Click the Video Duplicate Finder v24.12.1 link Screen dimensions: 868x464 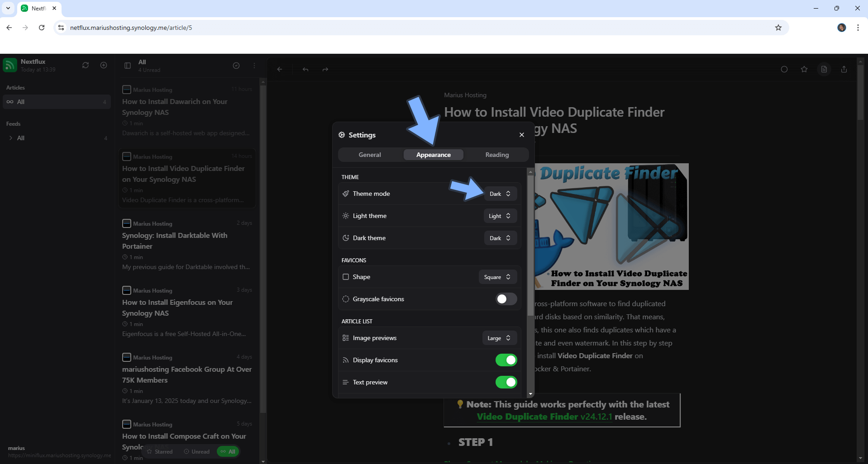coord(544,417)
